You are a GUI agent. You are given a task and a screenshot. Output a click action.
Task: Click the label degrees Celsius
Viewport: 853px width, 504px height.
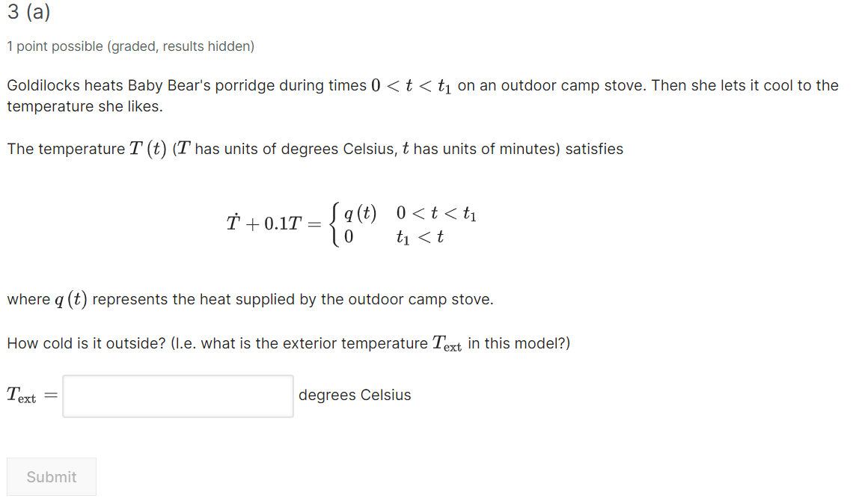click(355, 395)
